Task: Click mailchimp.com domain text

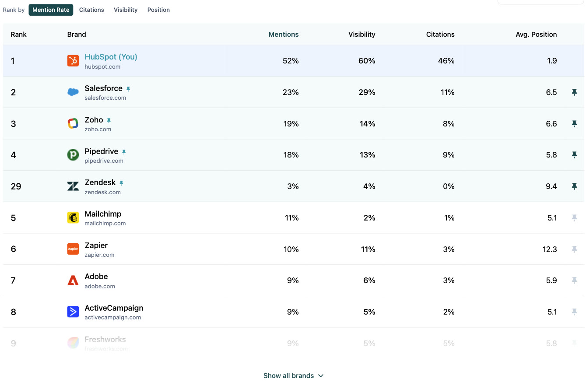Action: pos(105,223)
